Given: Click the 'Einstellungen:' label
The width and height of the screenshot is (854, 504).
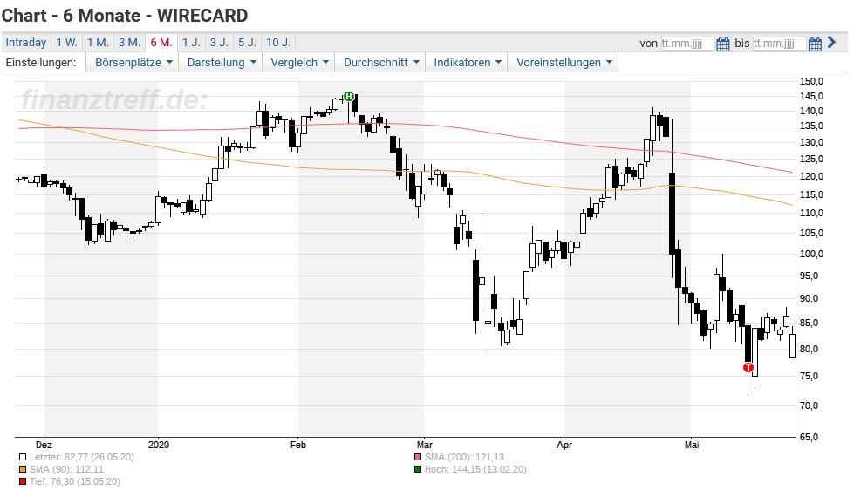Looking at the screenshot, I should [x=41, y=63].
